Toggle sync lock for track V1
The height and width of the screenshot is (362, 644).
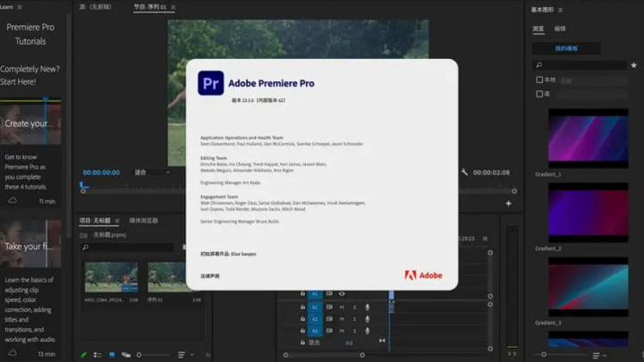[x=329, y=293]
